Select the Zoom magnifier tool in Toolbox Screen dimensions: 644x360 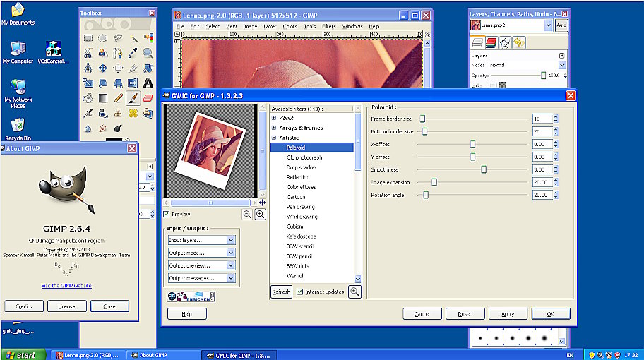pyautogui.click(x=148, y=53)
